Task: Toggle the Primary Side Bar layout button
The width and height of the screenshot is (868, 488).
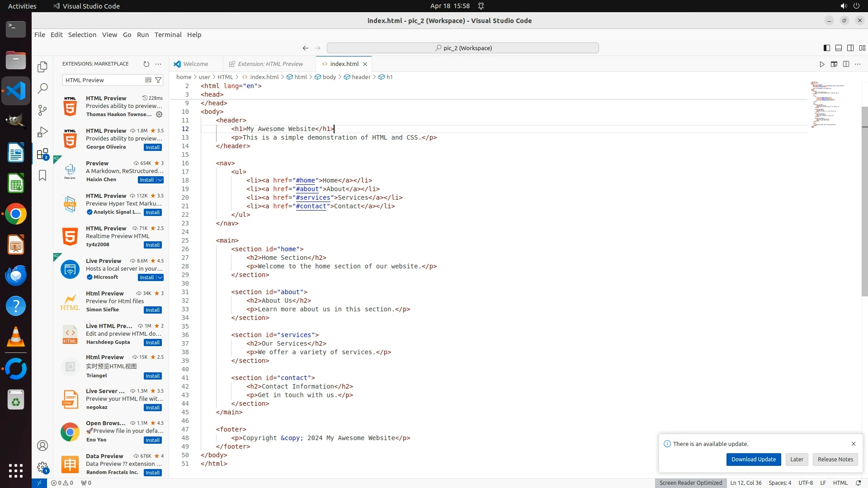Action: point(826,48)
